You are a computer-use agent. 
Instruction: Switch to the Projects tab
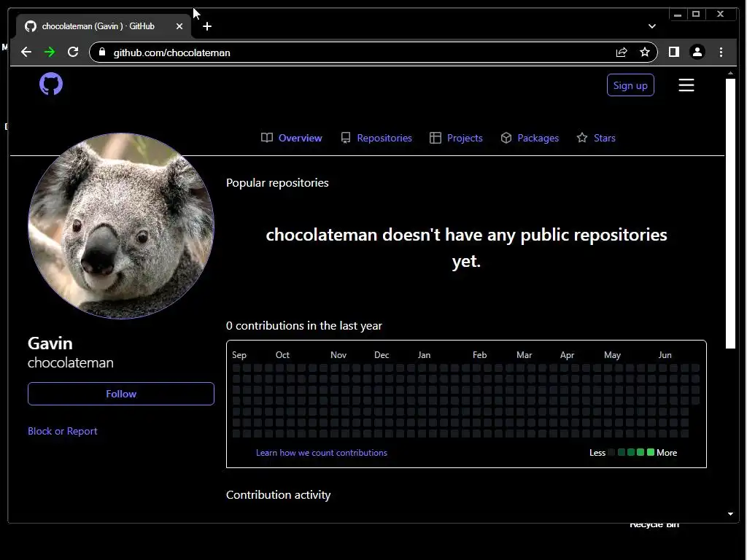tap(456, 138)
